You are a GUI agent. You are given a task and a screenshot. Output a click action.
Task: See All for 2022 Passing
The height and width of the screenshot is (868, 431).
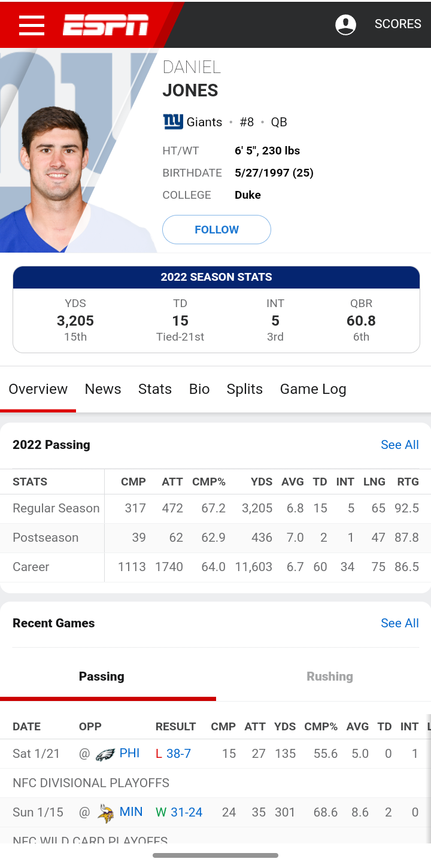[x=400, y=445]
